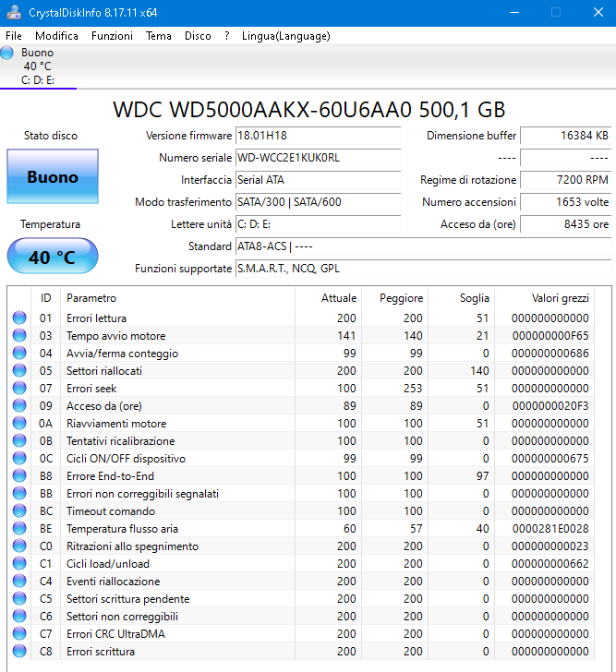Open the Modifica menu
The height and width of the screenshot is (672, 616).
point(56,36)
